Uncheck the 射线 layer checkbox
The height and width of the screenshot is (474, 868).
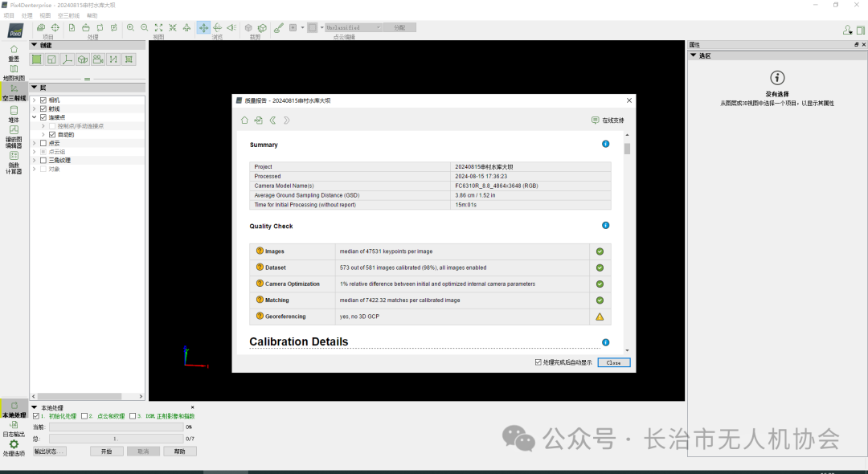coord(43,109)
